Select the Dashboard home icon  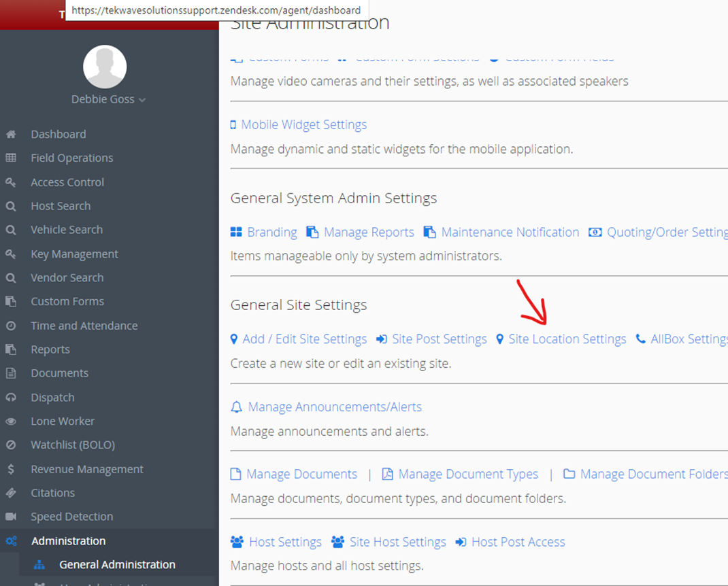point(12,134)
